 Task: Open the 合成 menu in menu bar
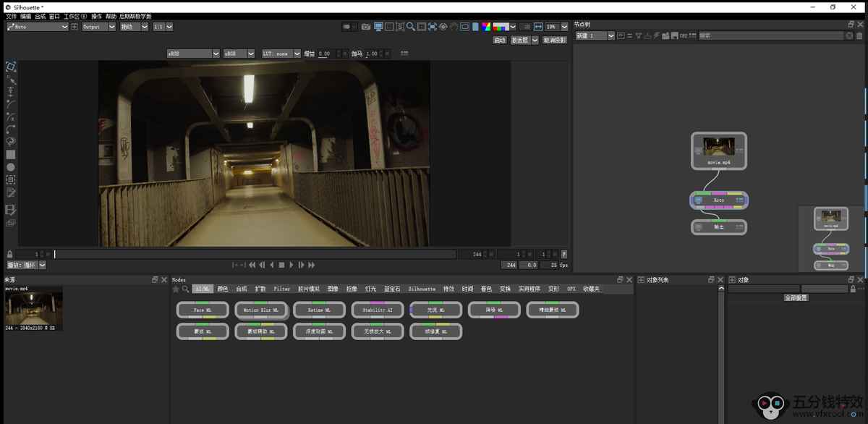(40, 16)
